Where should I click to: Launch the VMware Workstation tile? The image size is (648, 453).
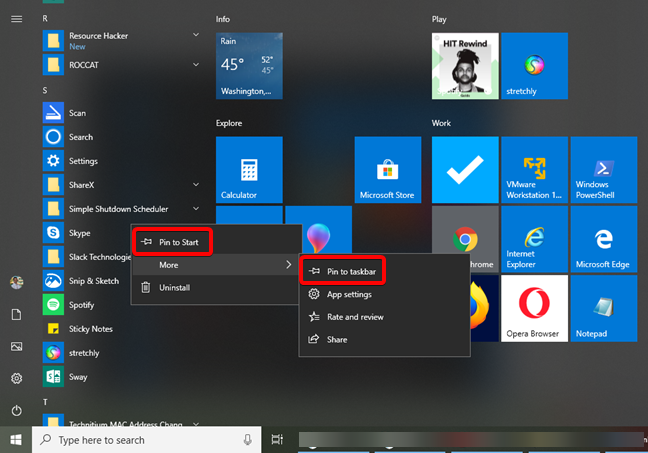point(534,170)
